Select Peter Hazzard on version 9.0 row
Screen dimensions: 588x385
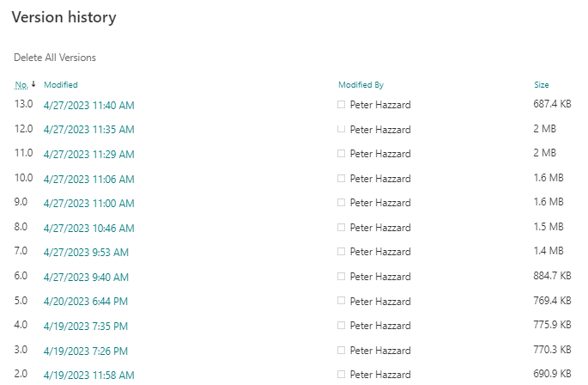[x=380, y=204]
